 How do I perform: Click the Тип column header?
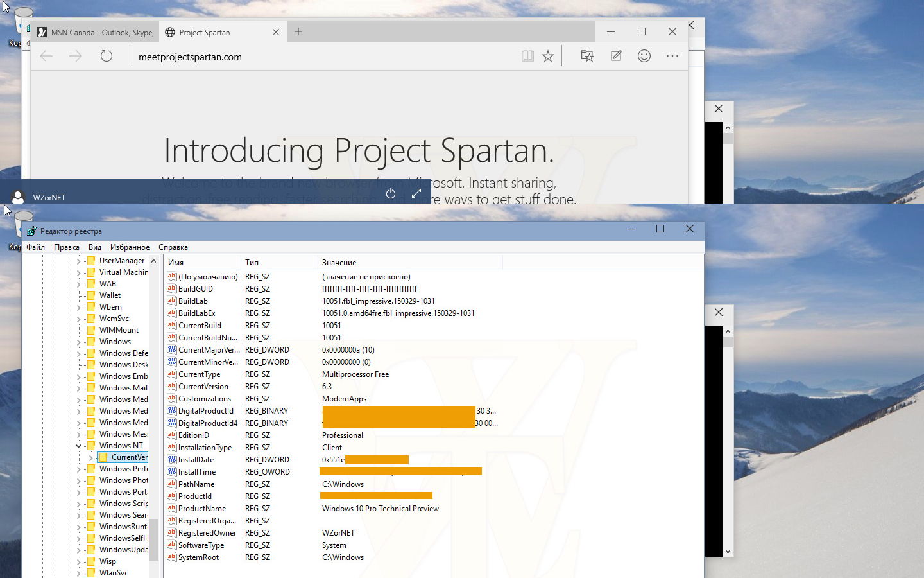280,263
